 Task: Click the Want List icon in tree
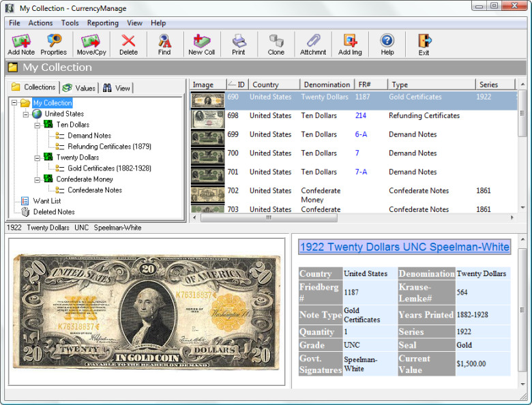coord(25,201)
